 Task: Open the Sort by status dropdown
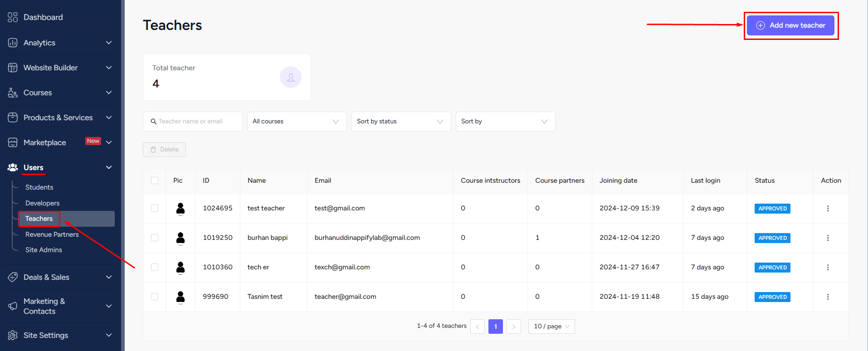[x=401, y=122]
